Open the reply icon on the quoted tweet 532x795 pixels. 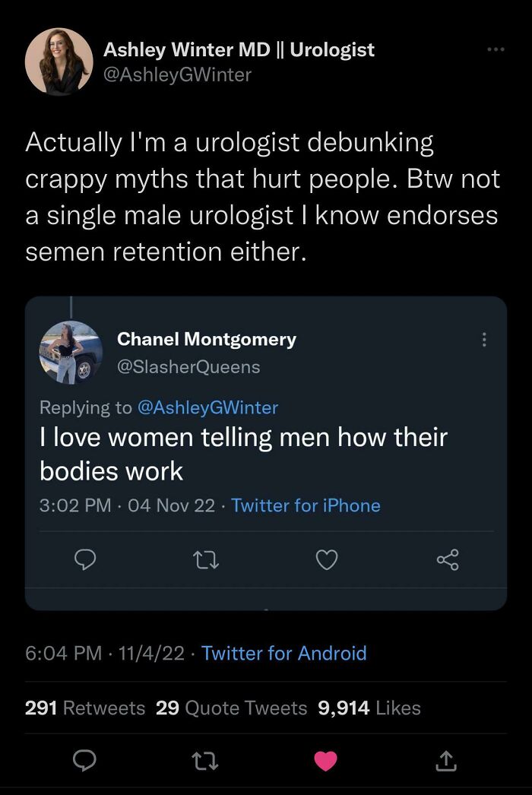(x=86, y=560)
